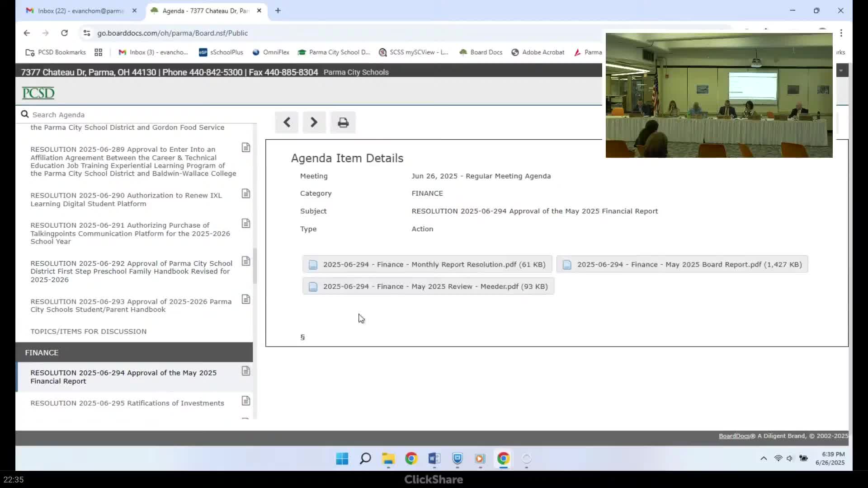The height and width of the screenshot is (488, 868).
Task: Expand TOPICS/ITEMS FOR DISCUSSION section
Action: pyautogui.click(x=89, y=331)
